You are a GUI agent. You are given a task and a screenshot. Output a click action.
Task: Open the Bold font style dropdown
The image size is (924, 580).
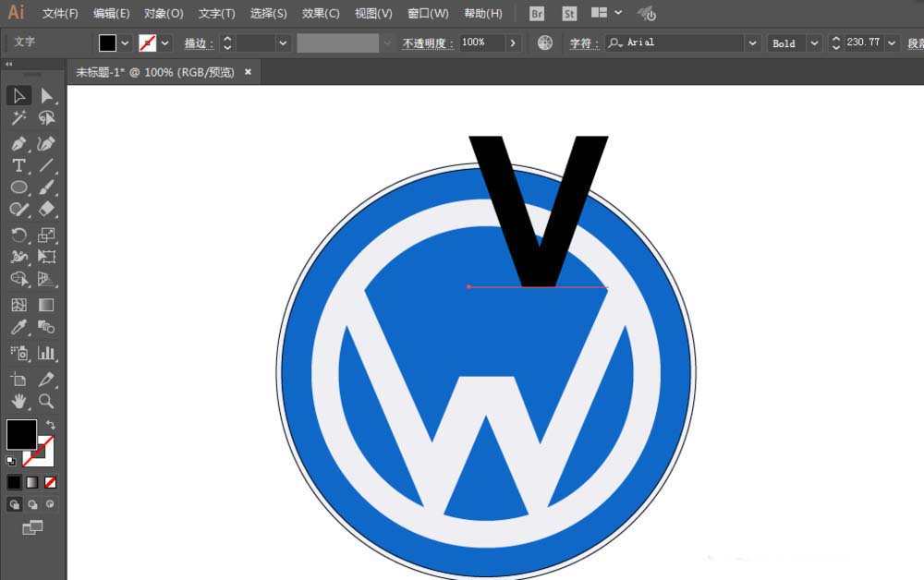click(814, 43)
